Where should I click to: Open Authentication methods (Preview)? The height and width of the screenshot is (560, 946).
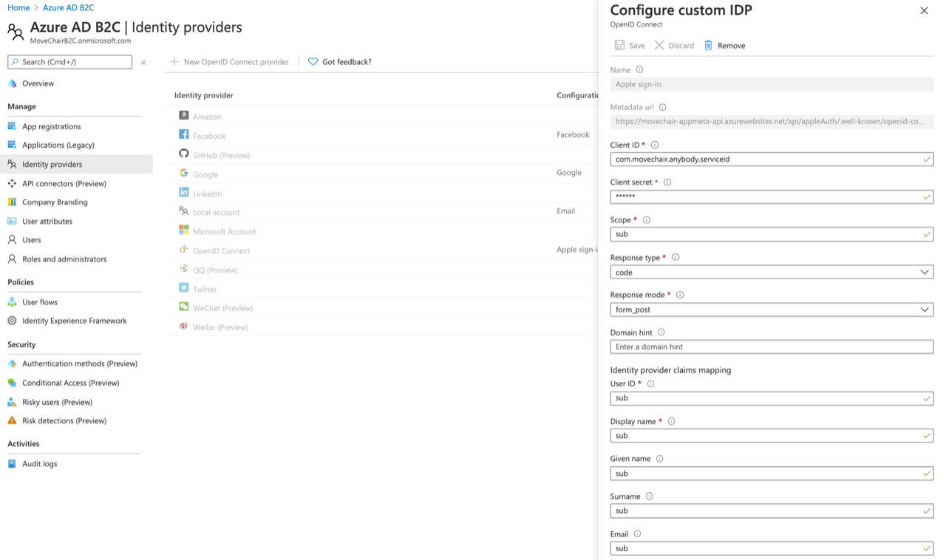point(80,363)
